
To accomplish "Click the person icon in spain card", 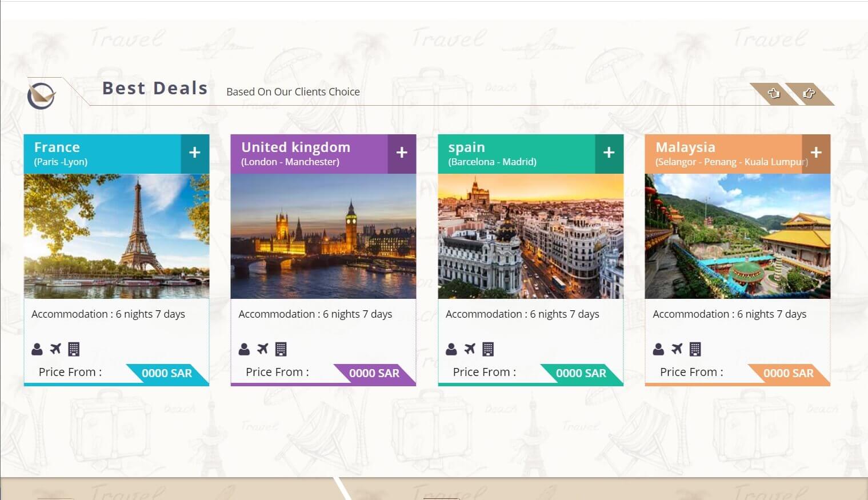I will tap(451, 349).
